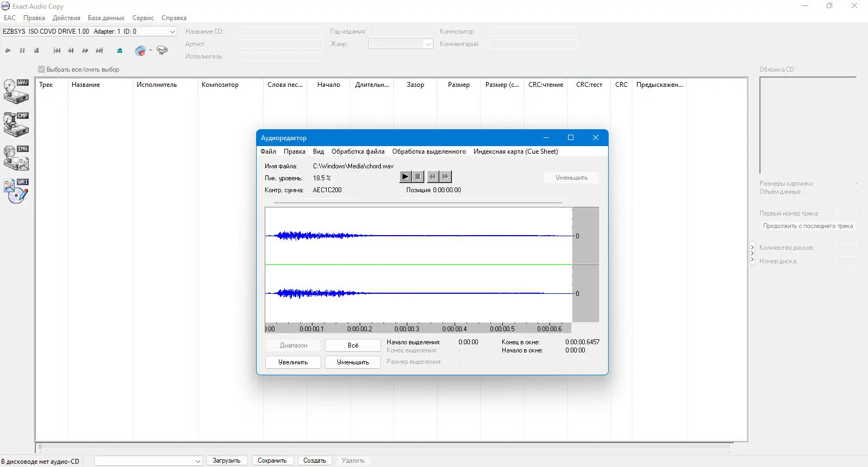
Task: Open the Правка menu in main window
Action: coord(34,18)
